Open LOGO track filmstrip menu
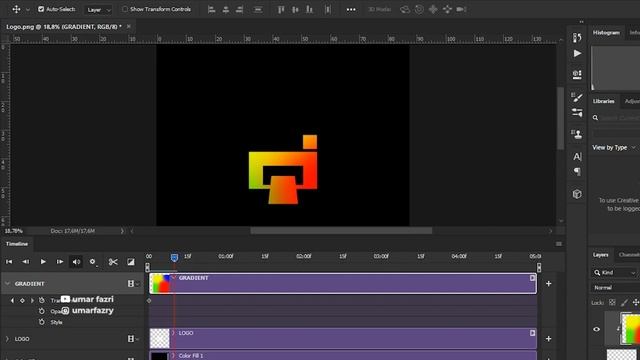 (133, 339)
